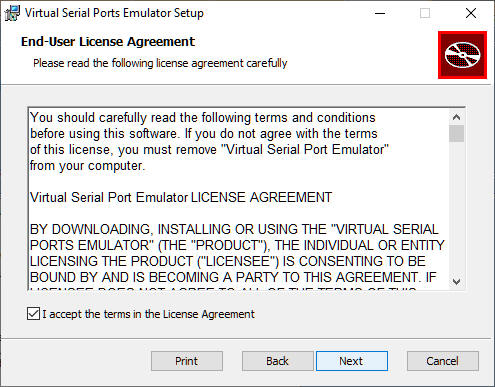Uncheck the accept terms checkbox
This screenshot has width=495, height=387.
(x=33, y=314)
